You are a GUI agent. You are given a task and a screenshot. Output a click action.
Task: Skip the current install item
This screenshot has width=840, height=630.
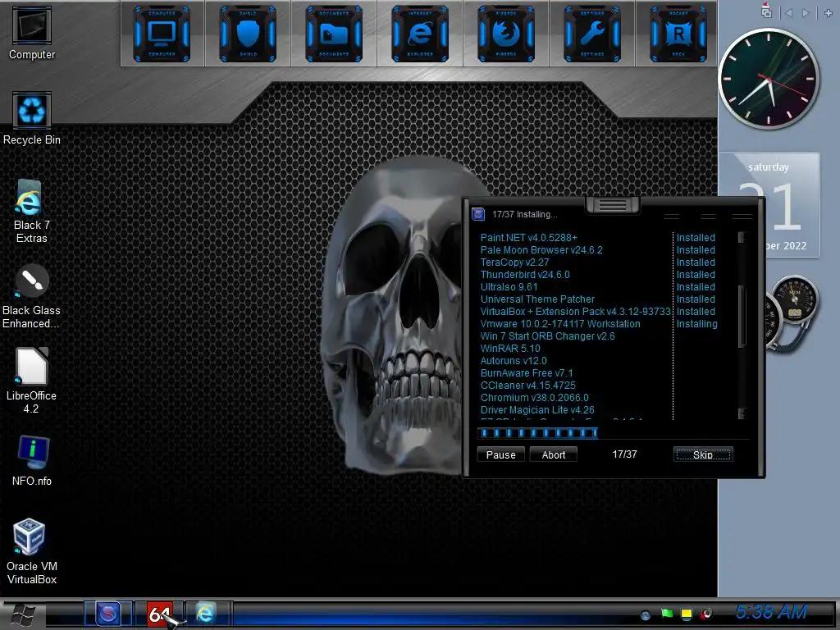coord(703,454)
